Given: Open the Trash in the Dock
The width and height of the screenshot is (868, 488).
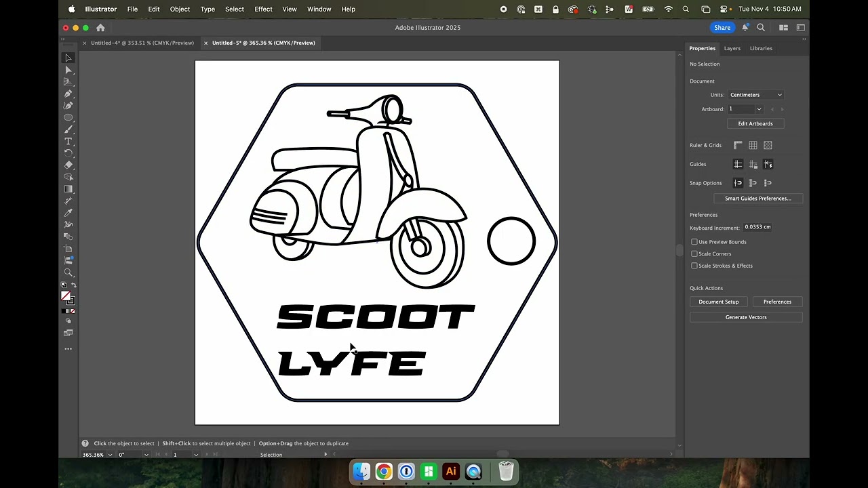Looking at the screenshot, I should pyautogui.click(x=506, y=471).
